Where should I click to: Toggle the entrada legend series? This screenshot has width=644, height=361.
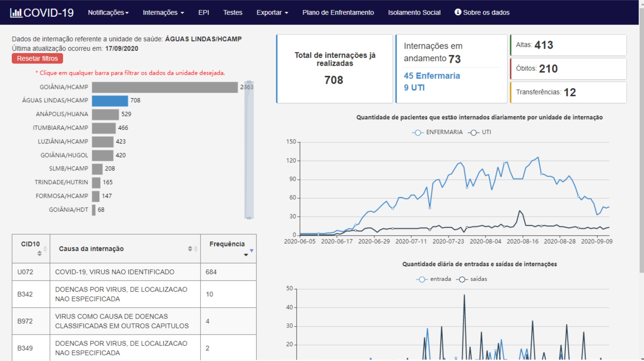click(x=433, y=279)
